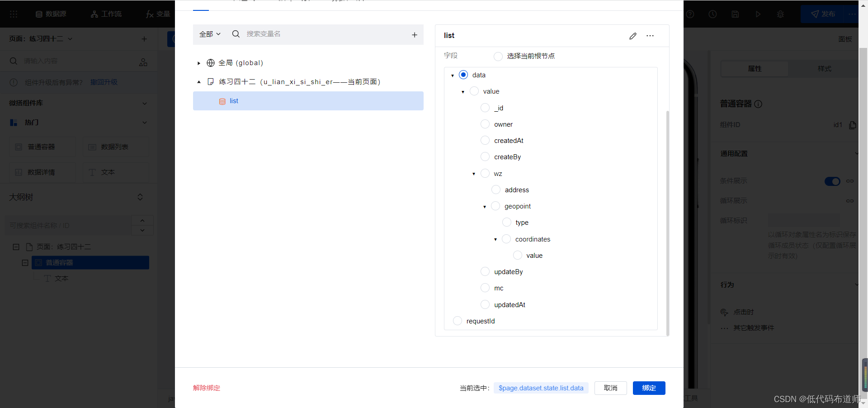This screenshot has height=408, width=868.
Task: Collapse the geopoint node
Action: (485, 207)
